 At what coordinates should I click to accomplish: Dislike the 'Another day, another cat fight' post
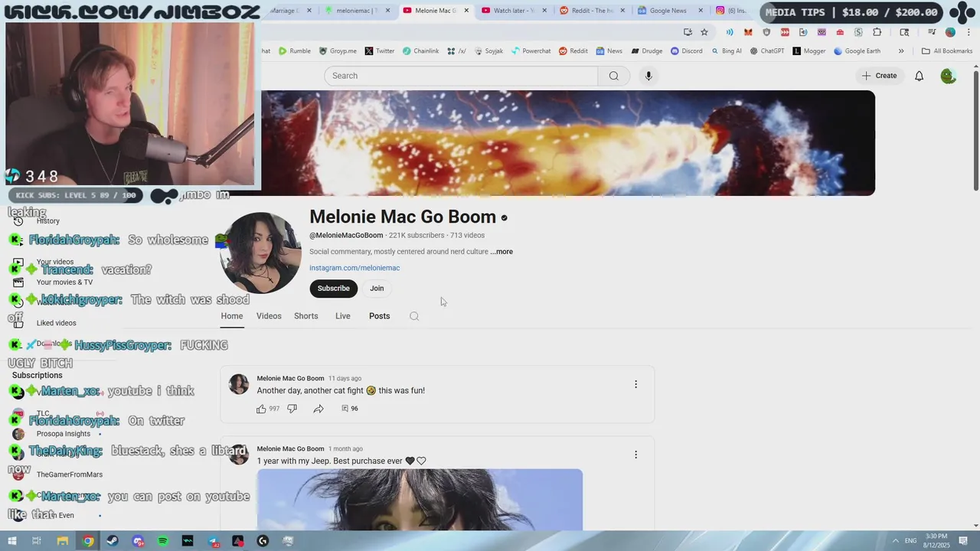click(292, 409)
